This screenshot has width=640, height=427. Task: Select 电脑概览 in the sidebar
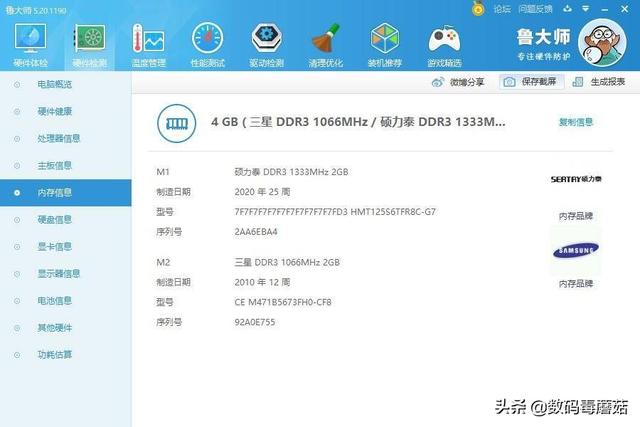pos(54,85)
